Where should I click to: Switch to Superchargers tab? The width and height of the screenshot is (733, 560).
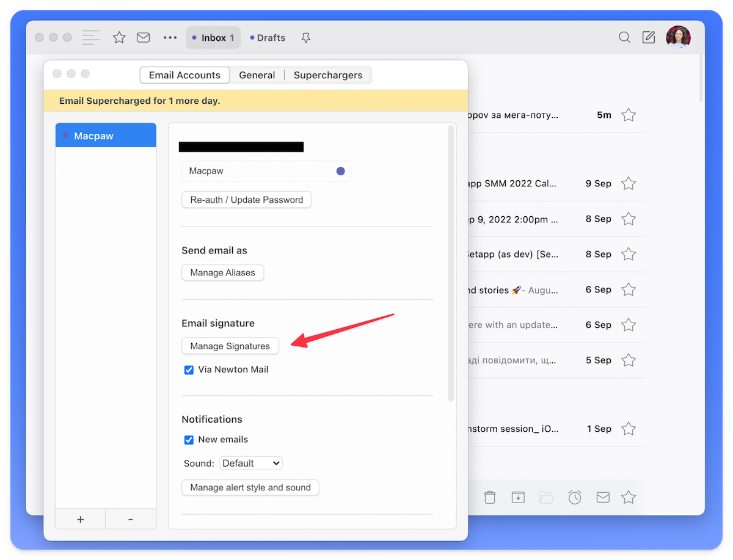328,75
